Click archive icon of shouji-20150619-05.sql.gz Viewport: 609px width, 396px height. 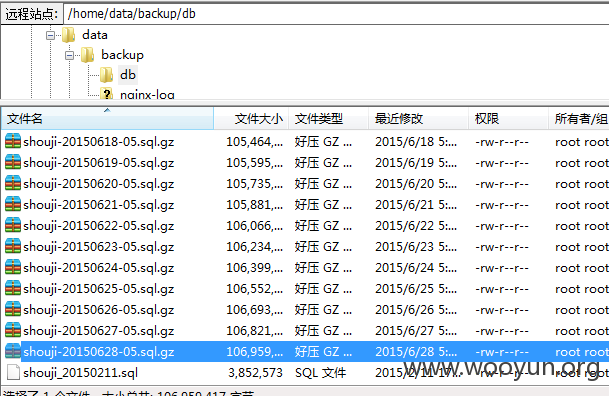coord(13,162)
